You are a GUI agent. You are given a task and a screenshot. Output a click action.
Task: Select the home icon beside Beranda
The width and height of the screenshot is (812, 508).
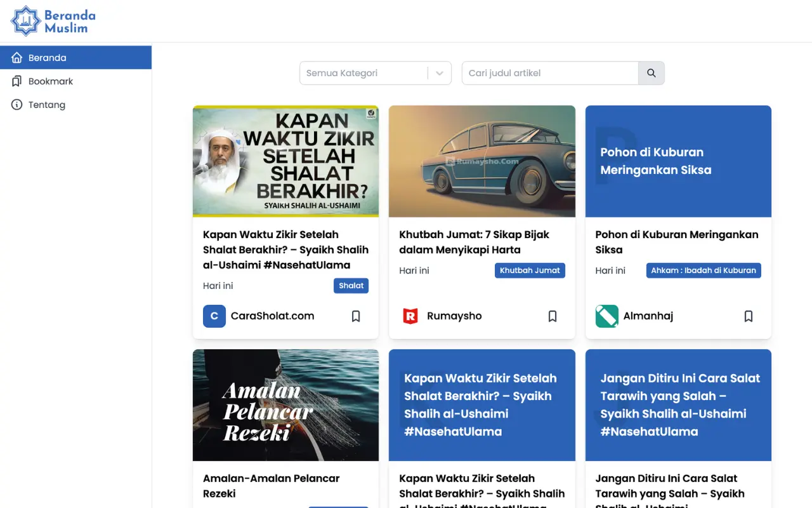coord(16,57)
